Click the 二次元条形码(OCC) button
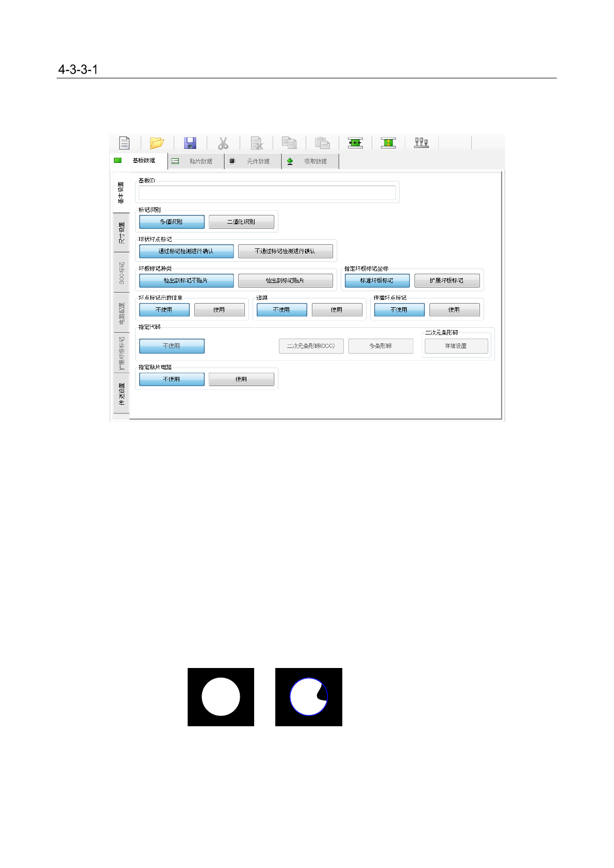614x868 pixels. point(311,346)
